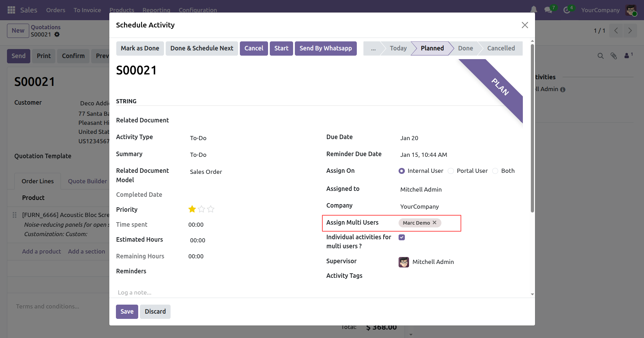This screenshot has width=644, height=338.
Task: Open the Mitchell Admin avatar in top bar
Action: click(x=631, y=10)
